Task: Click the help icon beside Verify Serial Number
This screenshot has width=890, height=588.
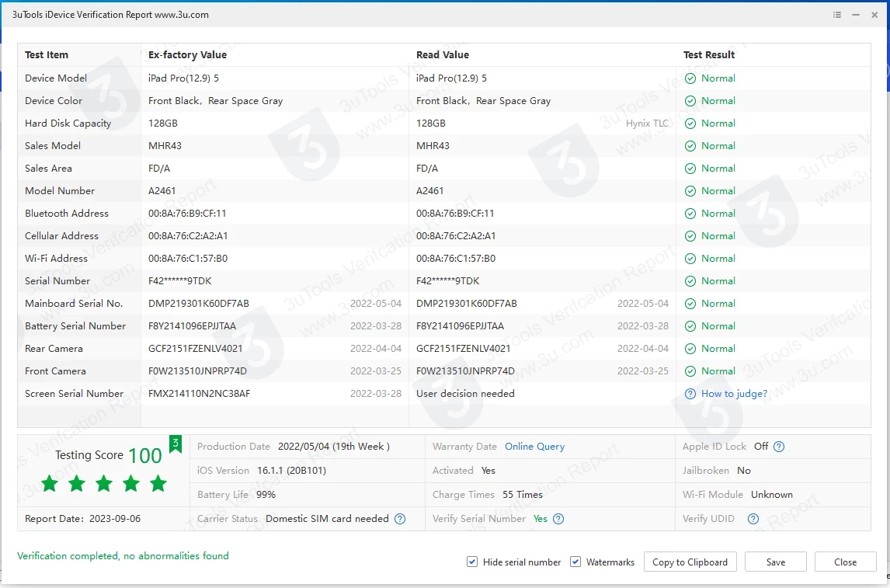Action: click(x=558, y=519)
